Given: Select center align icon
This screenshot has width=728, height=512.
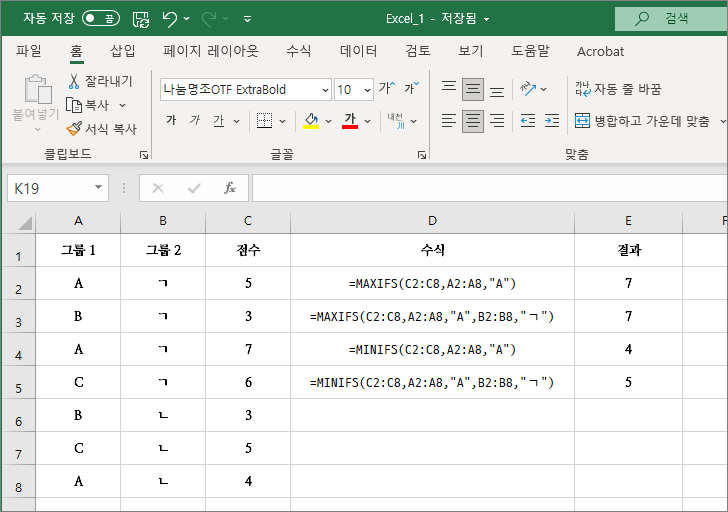Looking at the screenshot, I should coord(473,121).
